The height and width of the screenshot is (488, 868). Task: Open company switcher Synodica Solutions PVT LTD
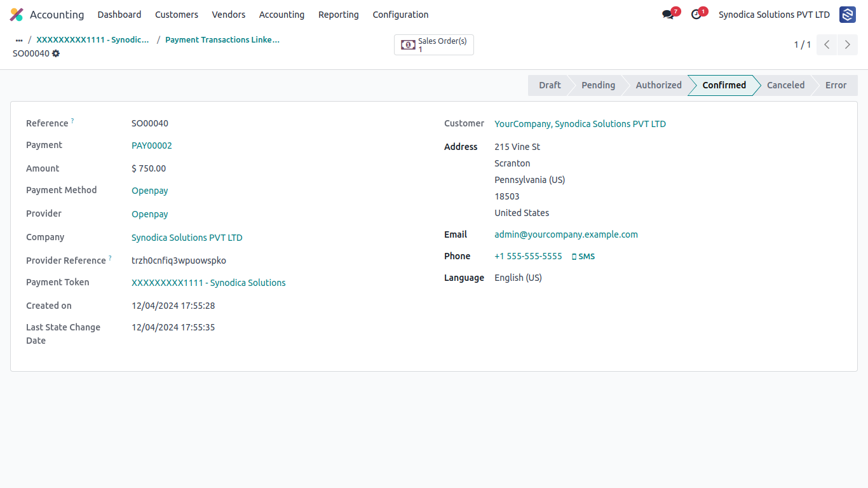[x=774, y=15]
